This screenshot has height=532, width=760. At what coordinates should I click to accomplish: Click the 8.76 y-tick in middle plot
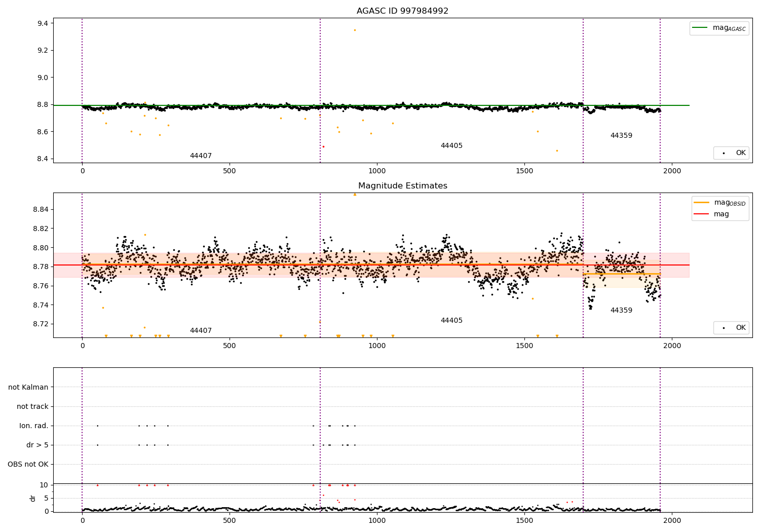pos(41,286)
